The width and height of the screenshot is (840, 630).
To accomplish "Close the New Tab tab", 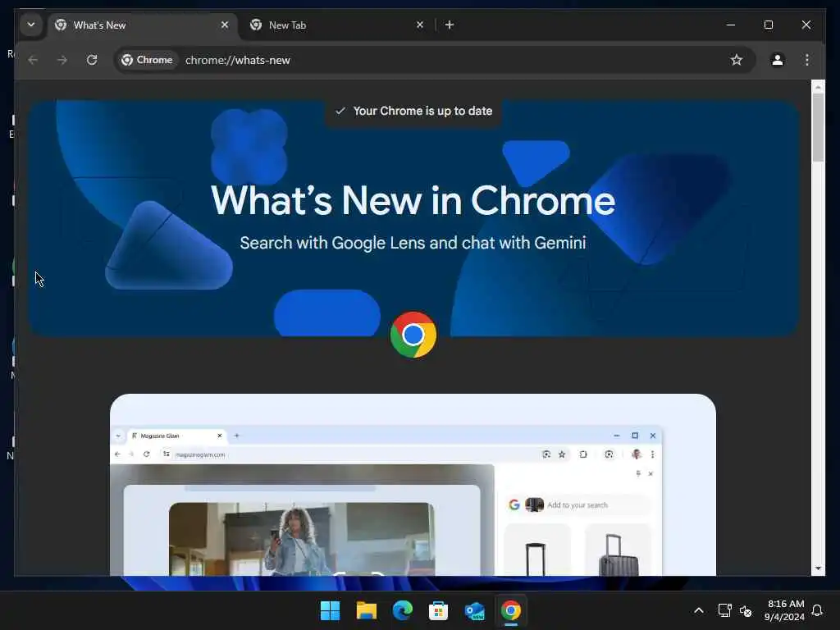I will pos(420,25).
